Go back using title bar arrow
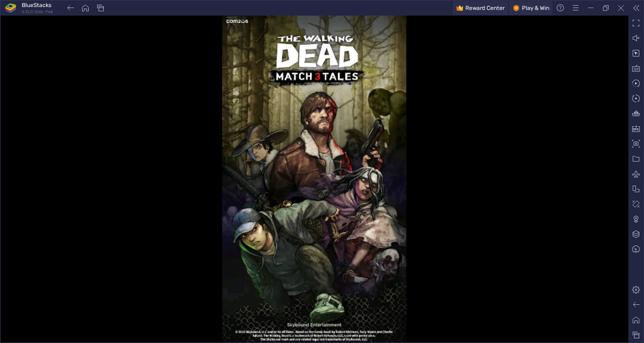This screenshot has width=644, height=343. pos(70,8)
